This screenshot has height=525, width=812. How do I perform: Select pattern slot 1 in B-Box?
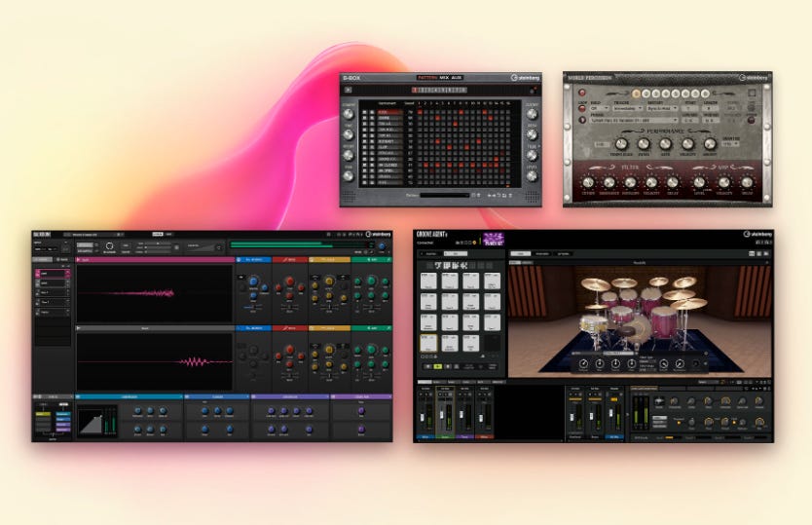point(415,91)
